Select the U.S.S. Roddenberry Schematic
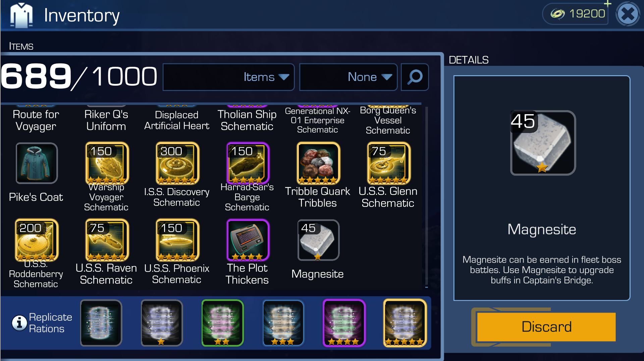 pyautogui.click(x=37, y=240)
